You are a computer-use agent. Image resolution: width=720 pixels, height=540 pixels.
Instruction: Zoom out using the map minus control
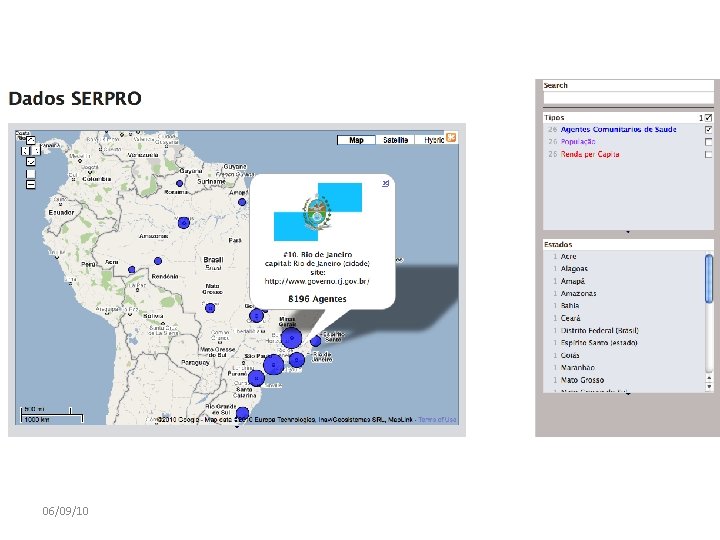(31, 185)
